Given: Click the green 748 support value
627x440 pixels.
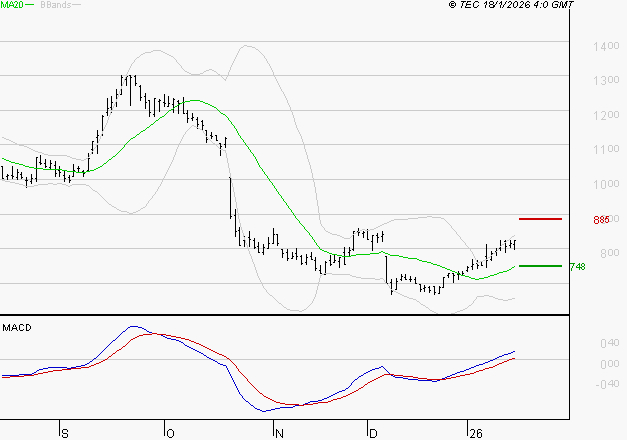Looking at the screenshot, I should coord(577,266).
